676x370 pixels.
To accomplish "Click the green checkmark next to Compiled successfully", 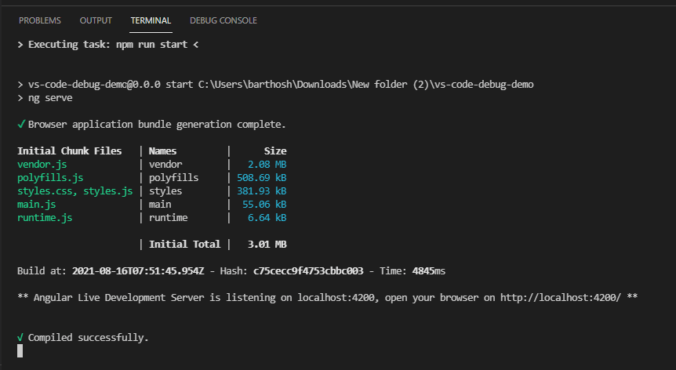I will (20, 338).
